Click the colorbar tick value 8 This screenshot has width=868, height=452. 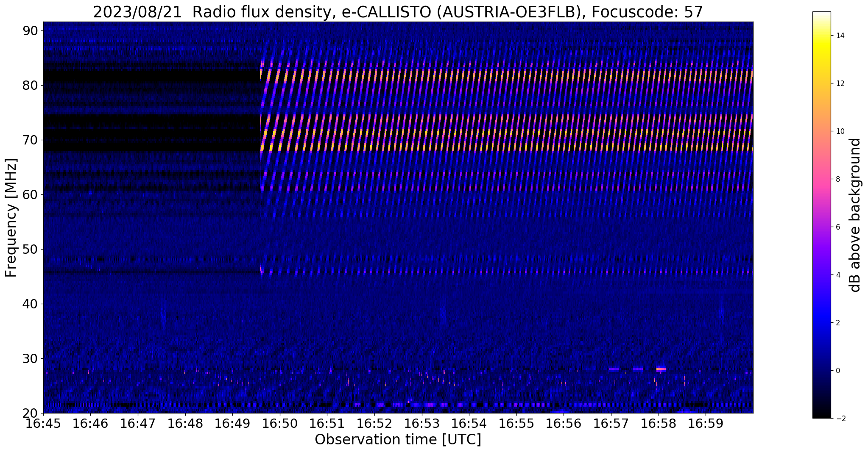pos(837,179)
